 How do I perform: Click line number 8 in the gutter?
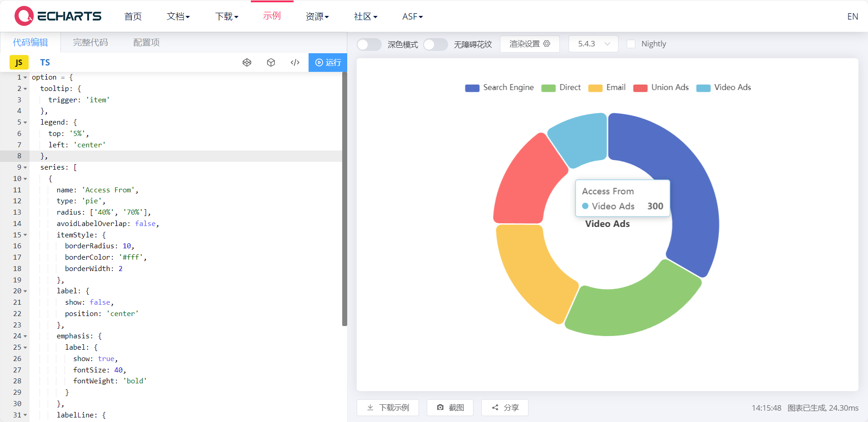coord(19,156)
